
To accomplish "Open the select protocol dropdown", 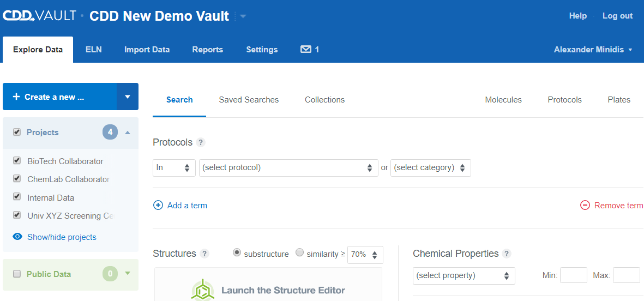I will 288,167.
